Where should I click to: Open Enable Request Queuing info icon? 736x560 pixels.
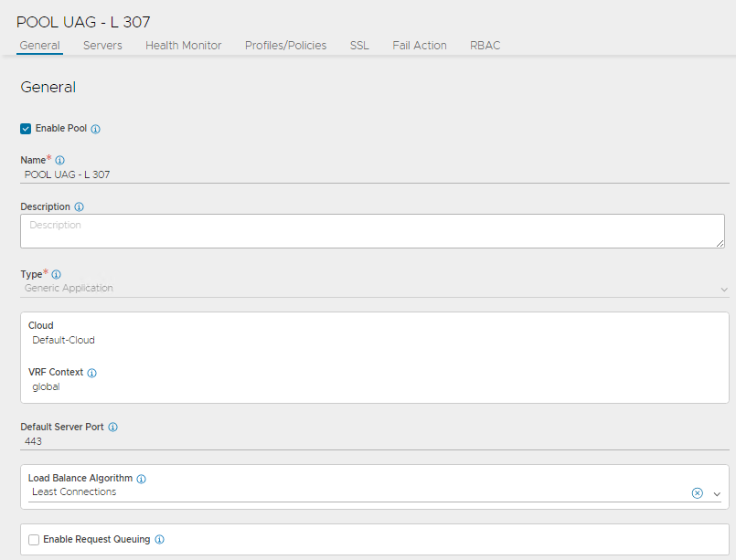point(160,540)
